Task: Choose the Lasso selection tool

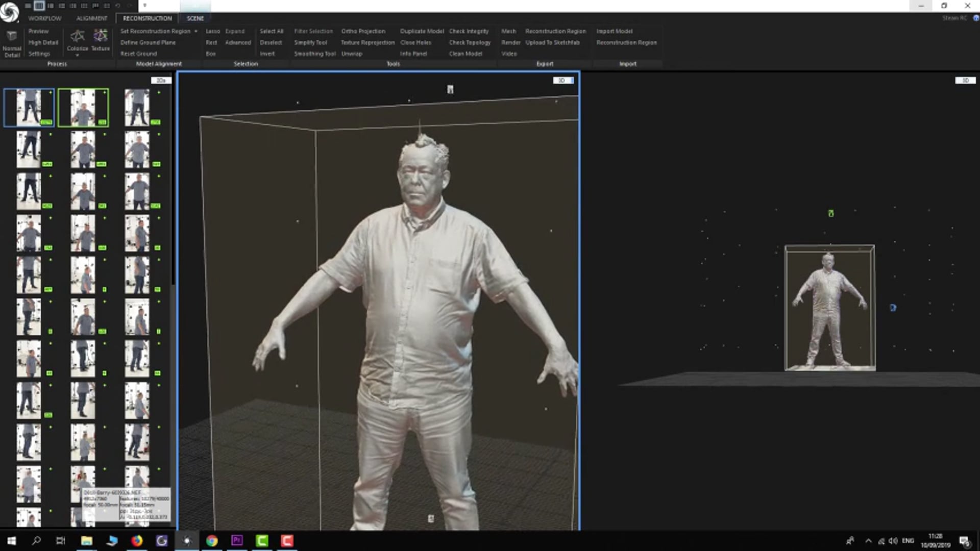Action: (x=213, y=31)
